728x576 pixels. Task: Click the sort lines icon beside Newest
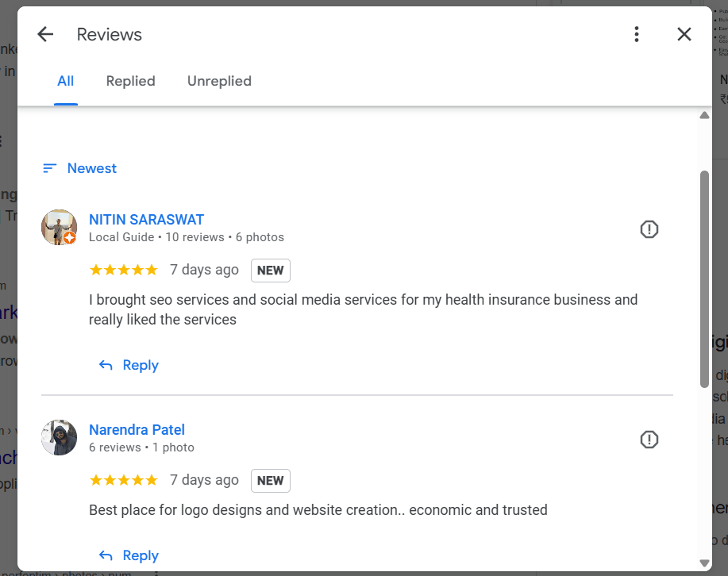click(x=50, y=168)
